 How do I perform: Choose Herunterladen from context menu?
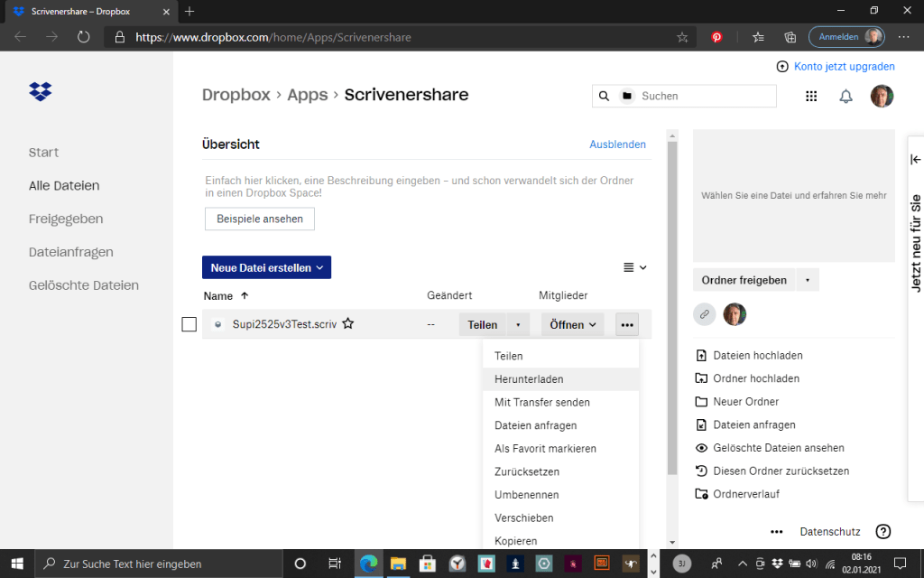pos(529,379)
